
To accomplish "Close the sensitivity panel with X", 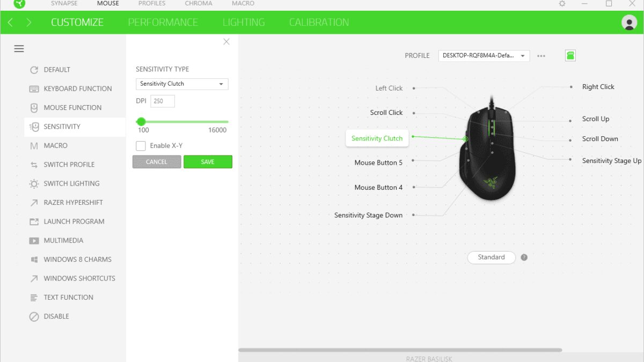I will click(x=226, y=42).
